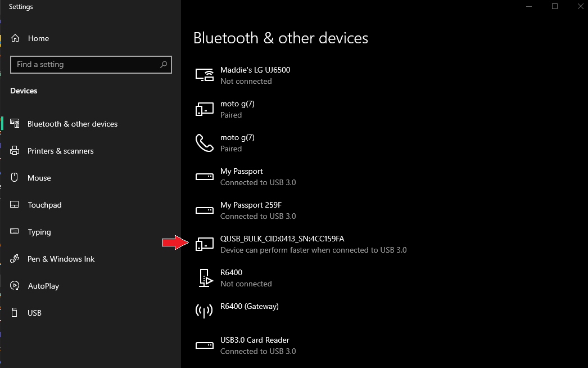Switch to AutoPlay settings
The width and height of the screenshot is (588, 368).
click(43, 286)
